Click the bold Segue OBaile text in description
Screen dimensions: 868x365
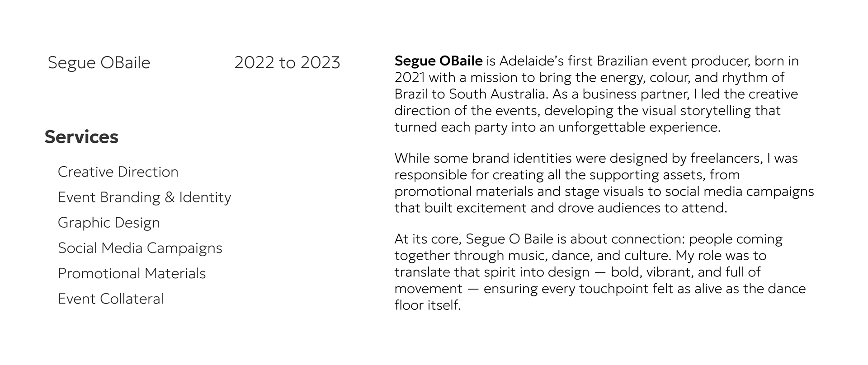pyautogui.click(x=438, y=61)
